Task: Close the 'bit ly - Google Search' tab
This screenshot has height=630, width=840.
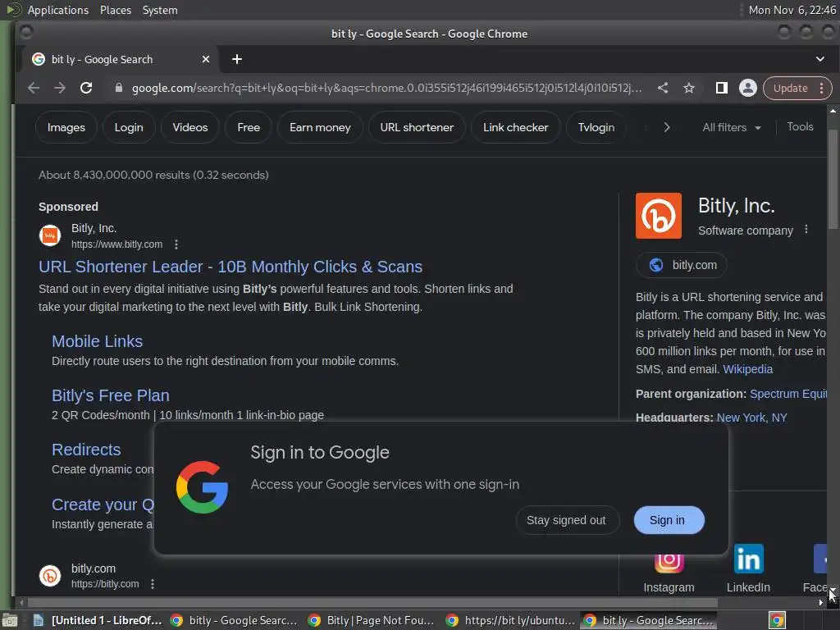Action: (206, 59)
